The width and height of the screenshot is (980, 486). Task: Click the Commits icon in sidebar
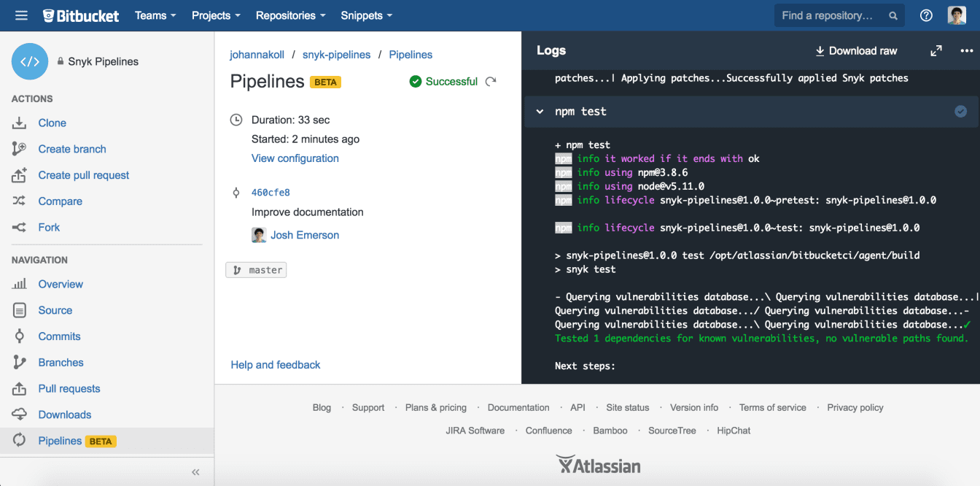coord(20,336)
